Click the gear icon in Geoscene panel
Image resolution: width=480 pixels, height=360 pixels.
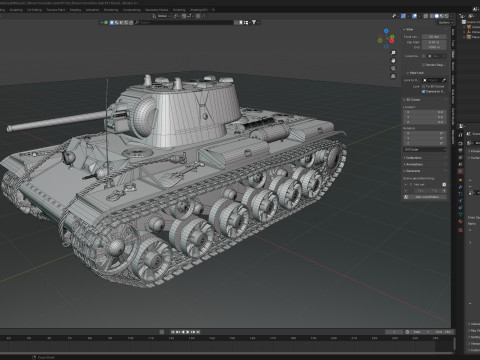[x=444, y=184]
